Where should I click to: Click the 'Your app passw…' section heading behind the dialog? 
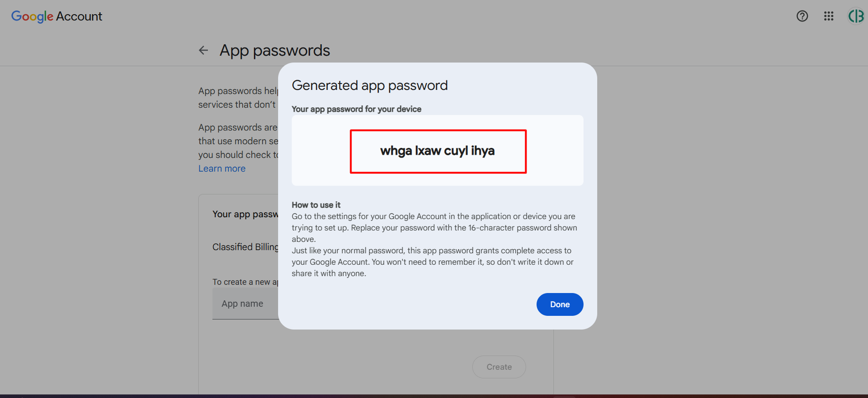[x=245, y=214]
